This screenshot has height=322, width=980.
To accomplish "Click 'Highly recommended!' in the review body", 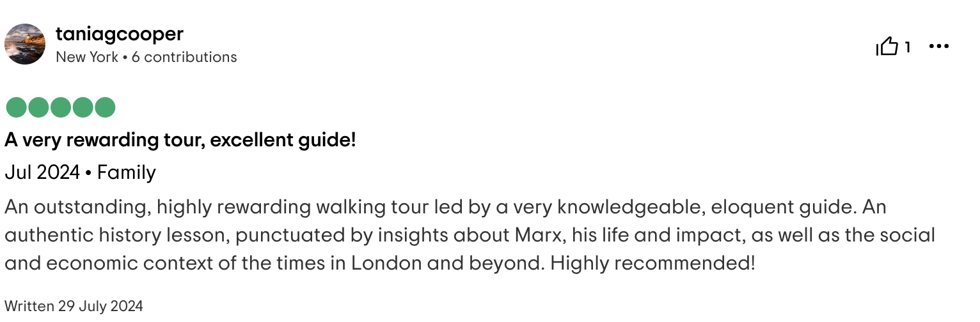I will (x=651, y=263).
